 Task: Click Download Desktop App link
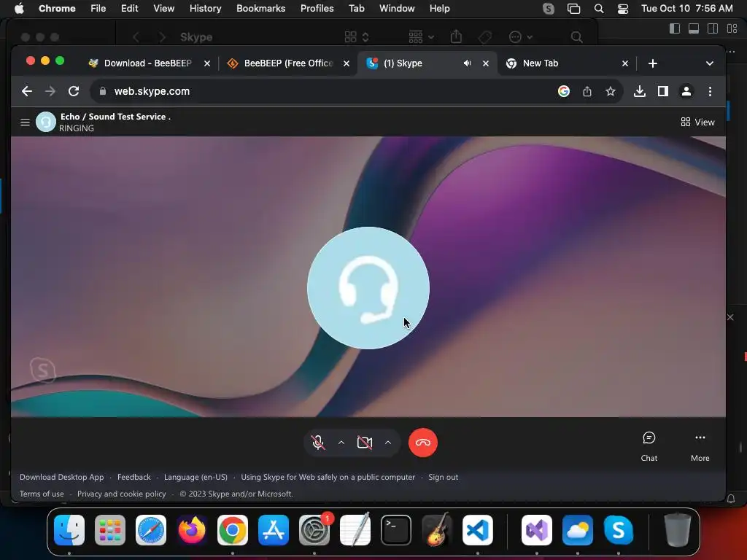point(61,477)
